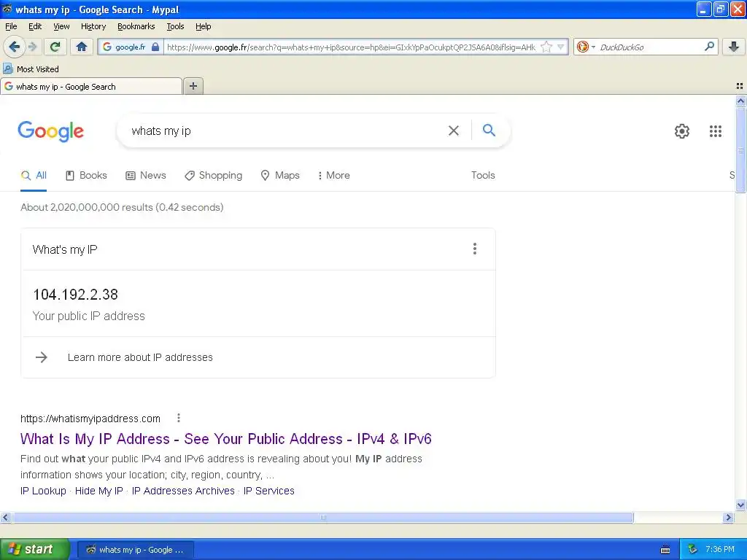The height and width of the screenshot is (560, 747).
Task: Open the DuckDuckGo search engine selector
Action: pyautogui.click(x=585, y=47)
